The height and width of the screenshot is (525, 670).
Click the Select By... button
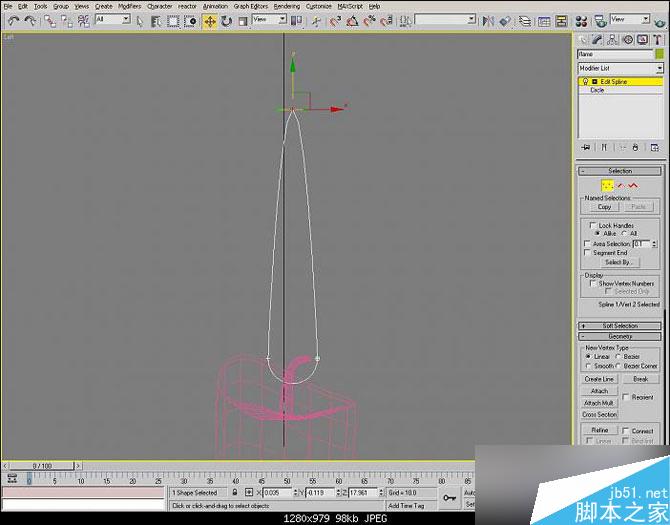point(619,262)
